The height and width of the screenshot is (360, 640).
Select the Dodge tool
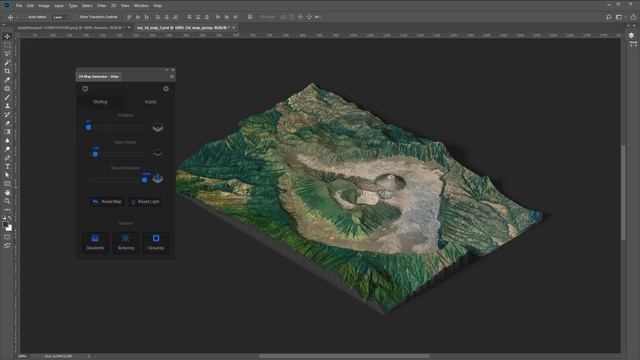click(x=7, y=149)
